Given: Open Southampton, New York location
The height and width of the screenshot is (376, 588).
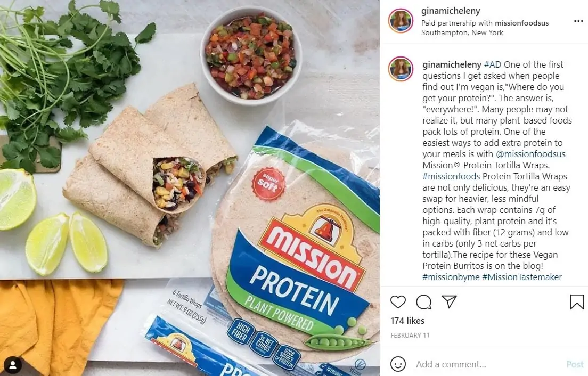Looking at the screenshot, I should coord(462,32).
